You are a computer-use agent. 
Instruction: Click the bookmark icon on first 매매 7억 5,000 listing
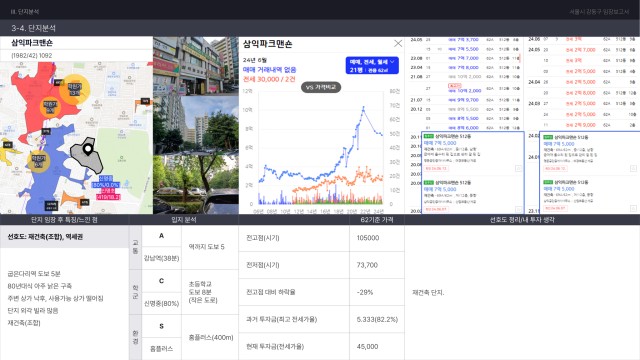(x=518, y=168)
